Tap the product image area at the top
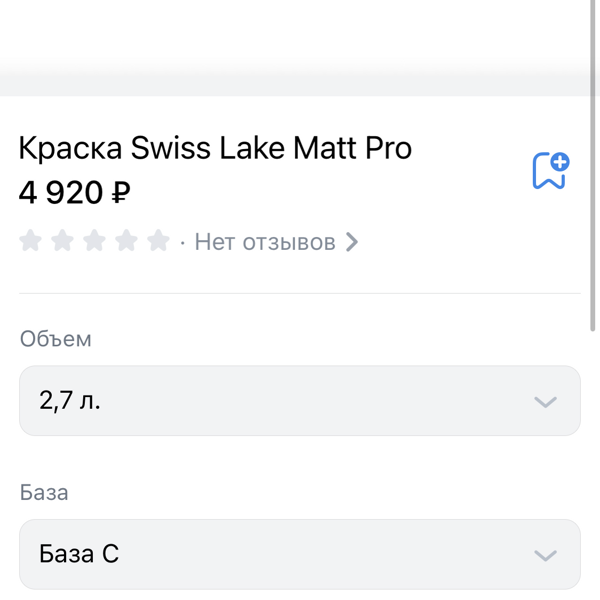This screenshot has width=600, height=600. pyautogui.click(x=300, y=45)
